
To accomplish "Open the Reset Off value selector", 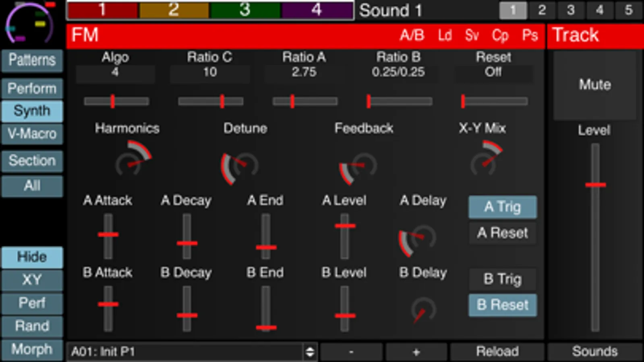I will (493, 73).
